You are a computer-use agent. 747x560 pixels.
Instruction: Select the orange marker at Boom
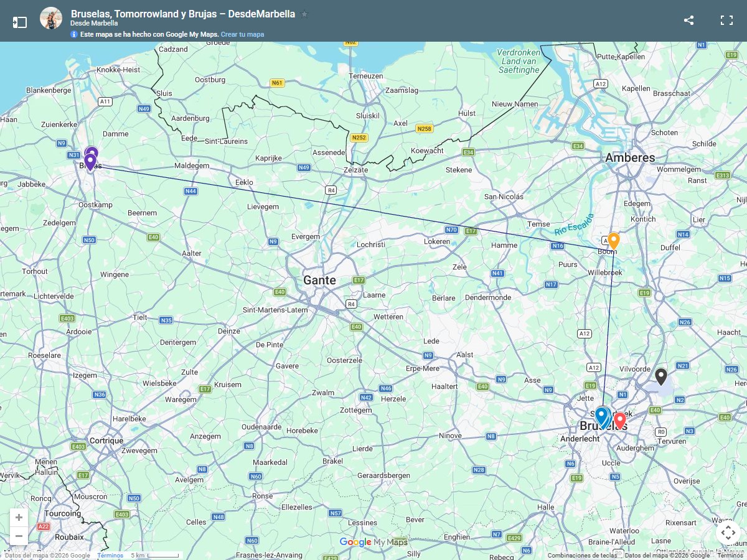[x=613, y=240]
